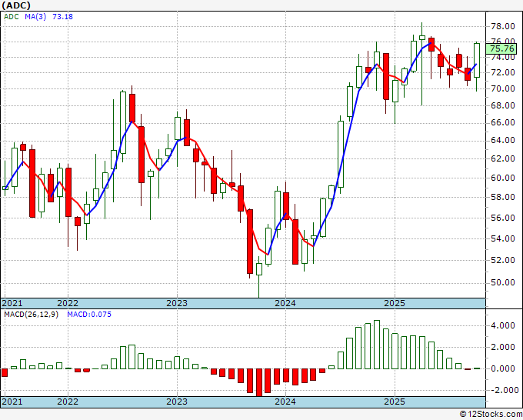Click the 78.00 price axis label
523x420 pixels.
(x=502, y=26)
